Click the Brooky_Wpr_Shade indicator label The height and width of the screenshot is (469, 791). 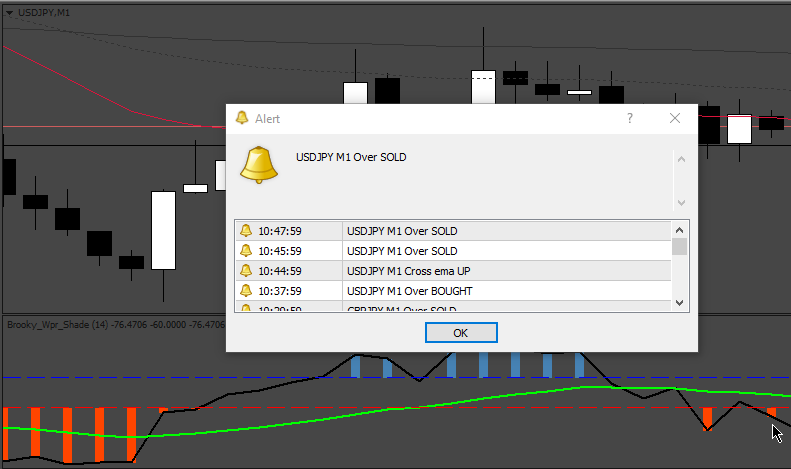pos(116,325)
